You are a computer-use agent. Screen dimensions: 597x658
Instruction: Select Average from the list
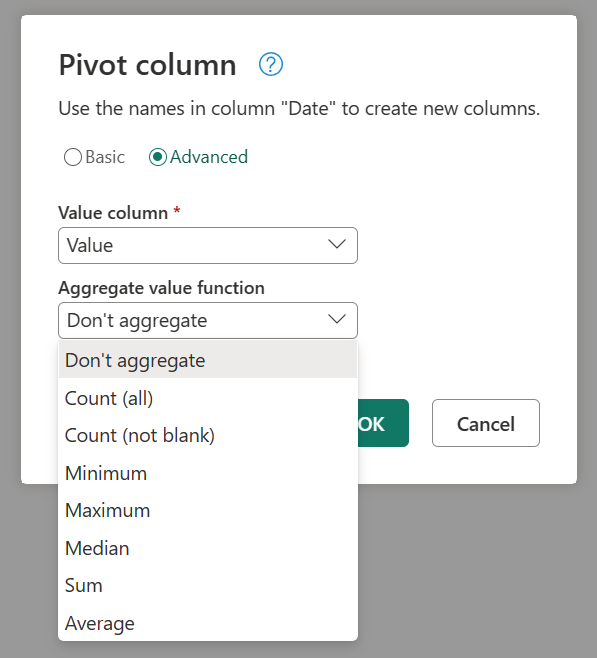[x=208, y=623]
